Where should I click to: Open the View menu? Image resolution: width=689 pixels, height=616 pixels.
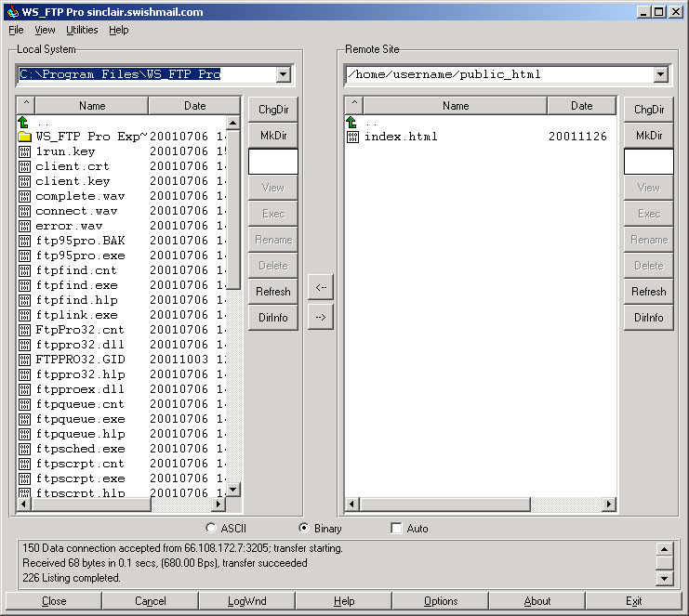(x=45, y=30)
